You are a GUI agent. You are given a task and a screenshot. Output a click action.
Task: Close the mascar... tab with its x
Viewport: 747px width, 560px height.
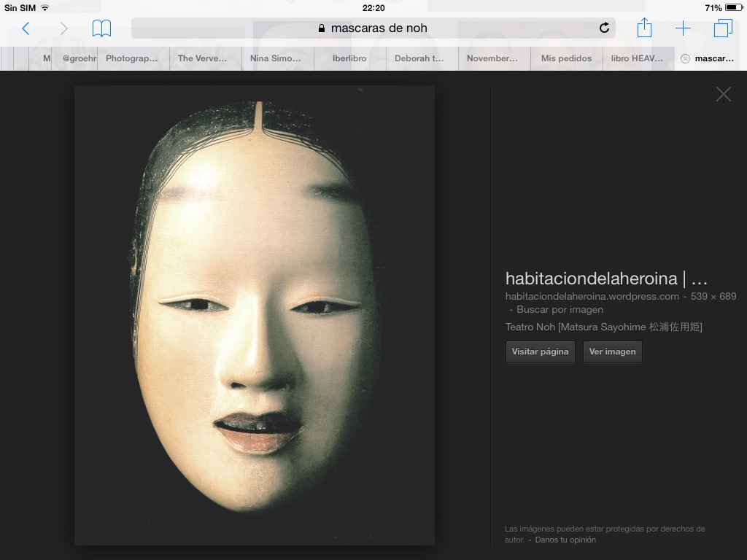685,58
